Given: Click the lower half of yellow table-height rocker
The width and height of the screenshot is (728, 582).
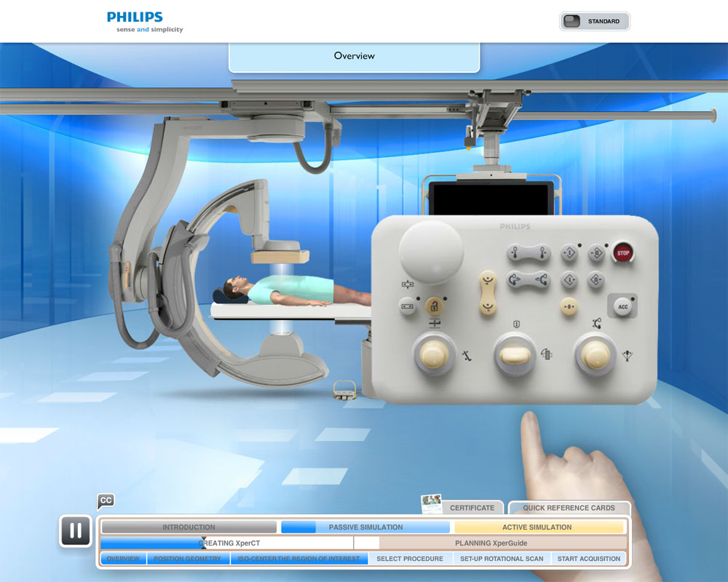Looking at the screenshot, I should coord(488,306).
